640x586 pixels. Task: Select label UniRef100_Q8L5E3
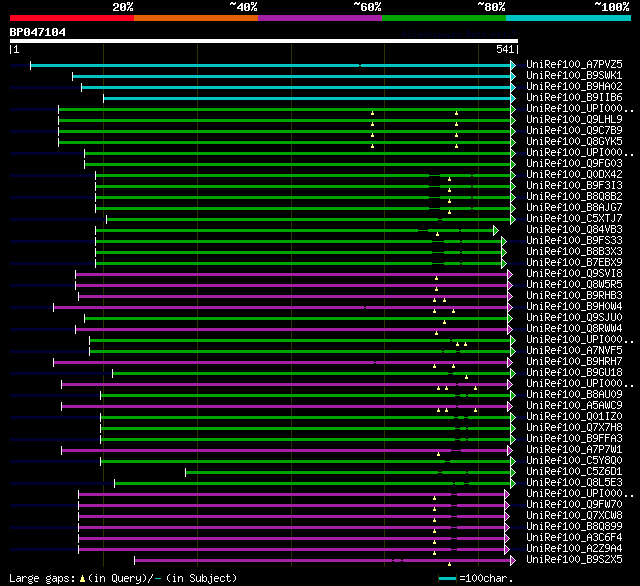point(574,483)
